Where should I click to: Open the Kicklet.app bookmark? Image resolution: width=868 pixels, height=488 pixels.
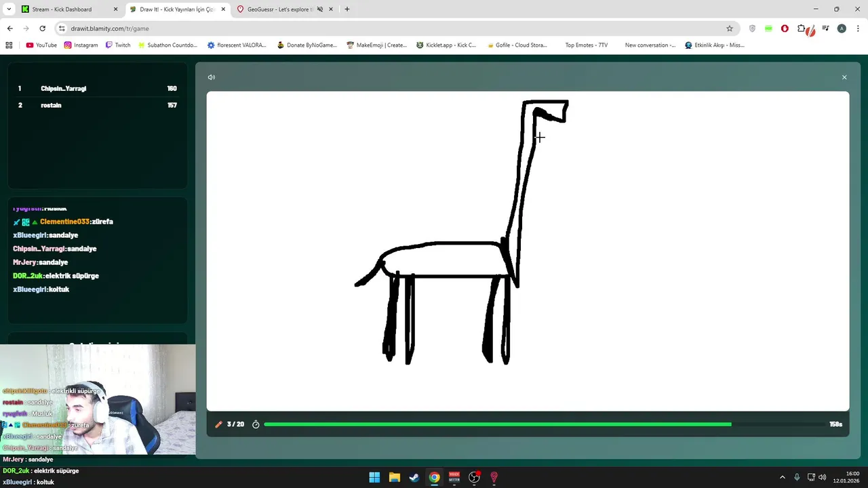coord(446,45)
